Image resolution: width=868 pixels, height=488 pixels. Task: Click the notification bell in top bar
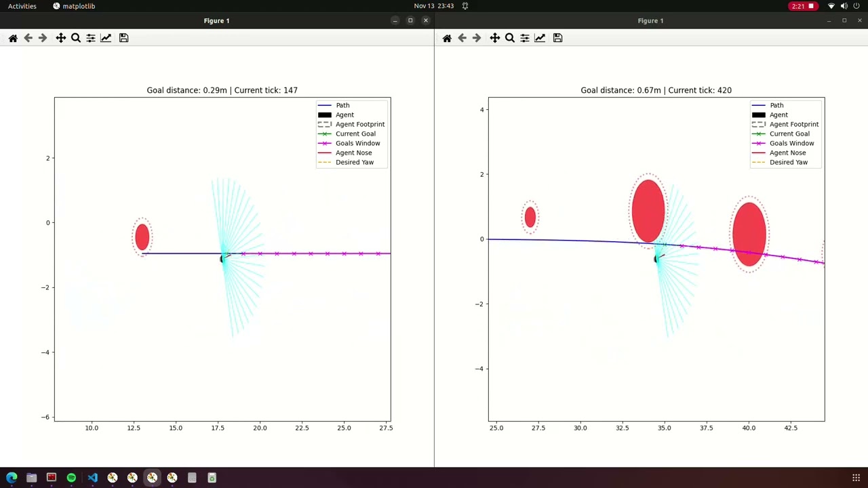[465, 6]
